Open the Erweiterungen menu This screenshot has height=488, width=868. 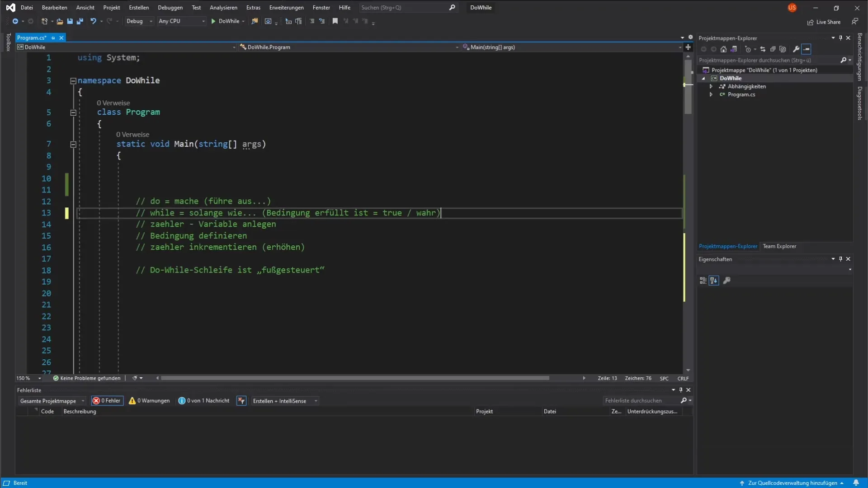(286, 8)
